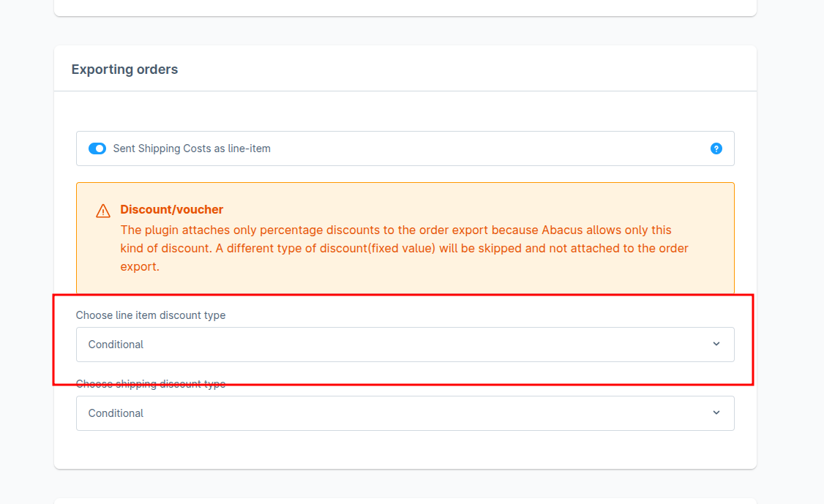Select "Conditional" value in shipping discount field
Screen dimensions: 824x504
[x=116, y=413]
